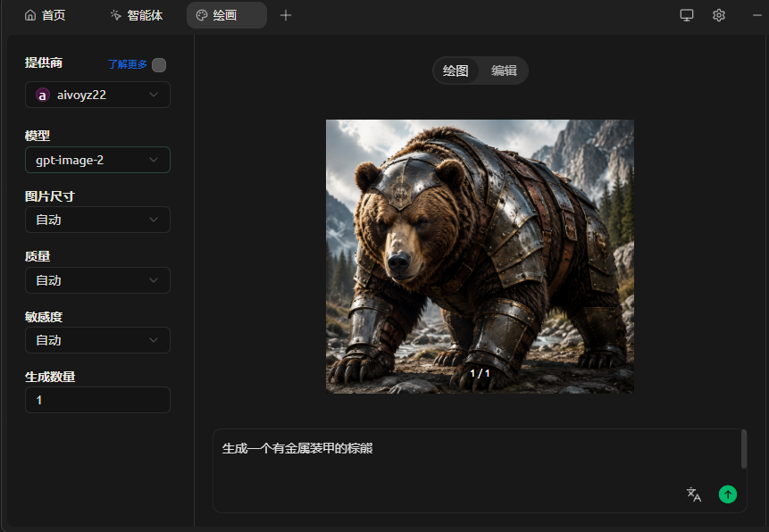Expand the 敏感度 dropdown
The height and width of the screenshot is (532, 769).
[x=97, y=340]
